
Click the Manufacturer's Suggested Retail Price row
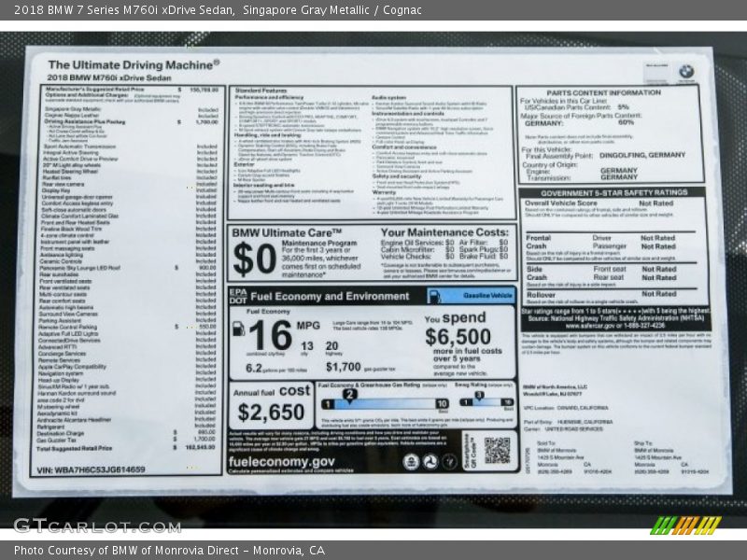tap(132, 89)
